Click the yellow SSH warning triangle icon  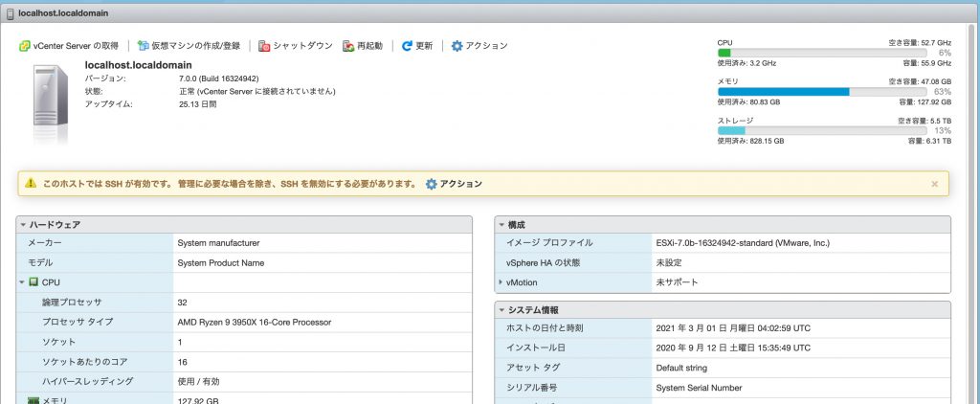(x=31, y=183)
